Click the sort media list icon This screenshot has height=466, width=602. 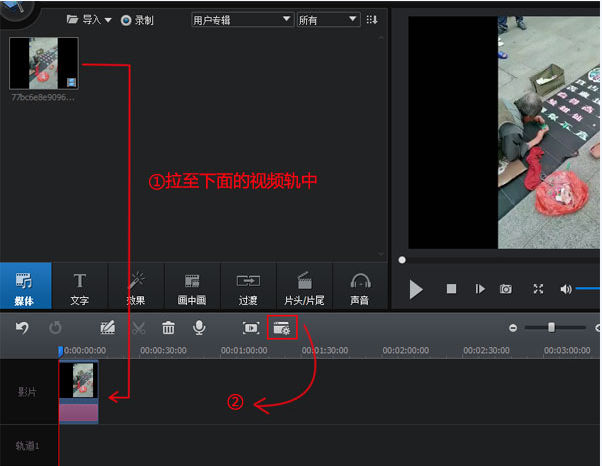click(x=373, y=20)
